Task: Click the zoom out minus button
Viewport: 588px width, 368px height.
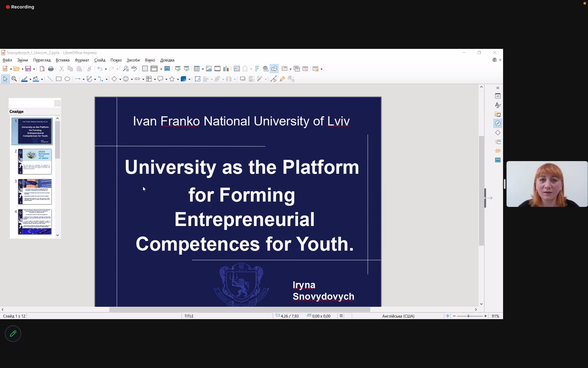Action: pos(454,316)
